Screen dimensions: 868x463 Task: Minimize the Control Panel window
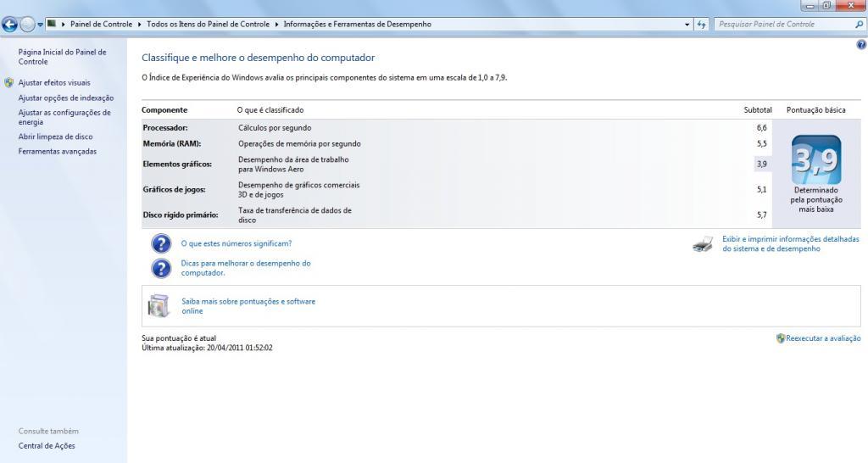(x=810, y=6)
